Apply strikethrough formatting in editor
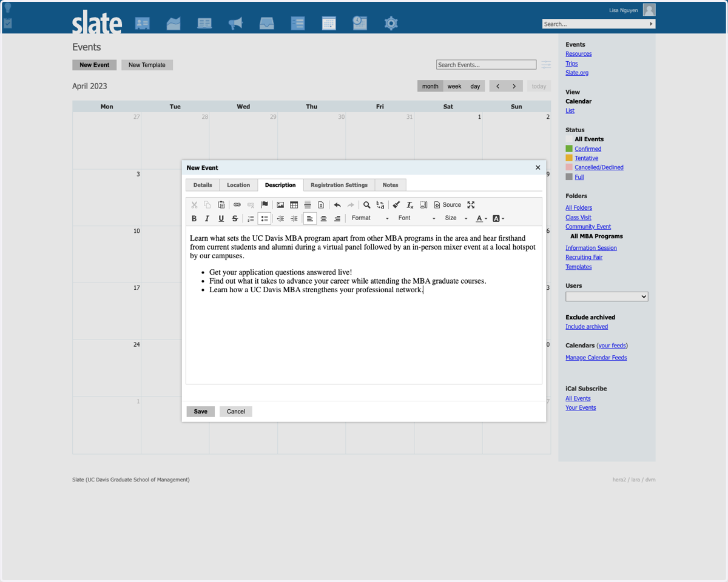 pyautogui.click(x=235, y=218)
